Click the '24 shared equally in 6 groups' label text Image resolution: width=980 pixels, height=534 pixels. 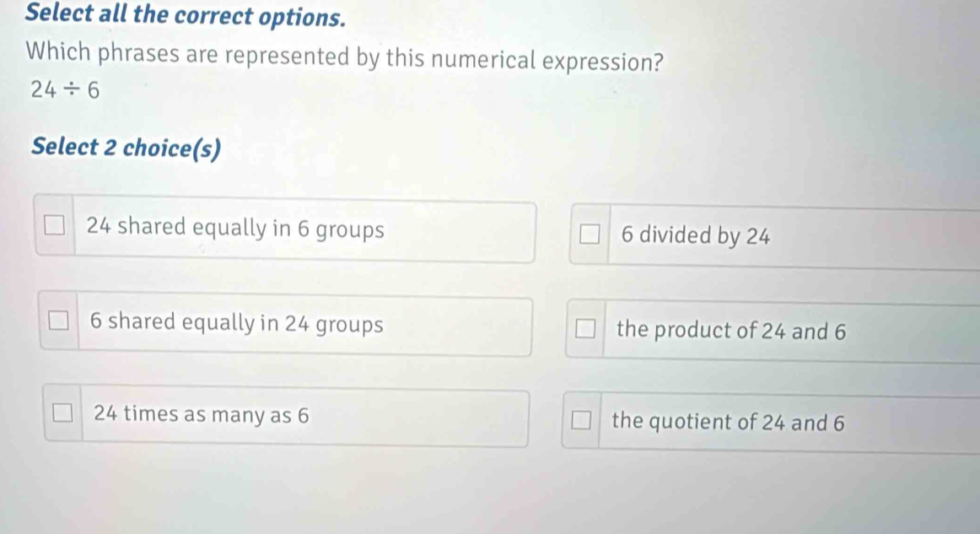click(x=235, y=229)
